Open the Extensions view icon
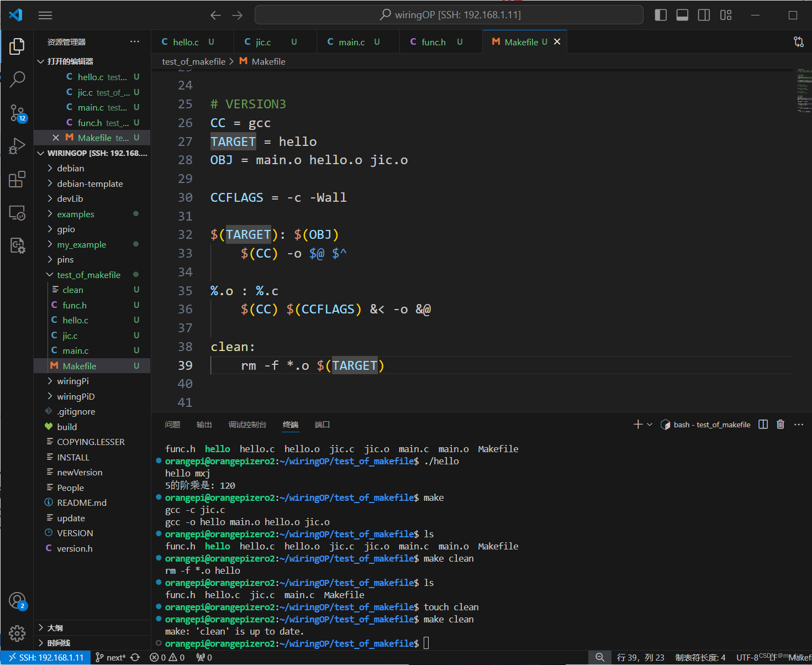 click(x=17, y=180)
